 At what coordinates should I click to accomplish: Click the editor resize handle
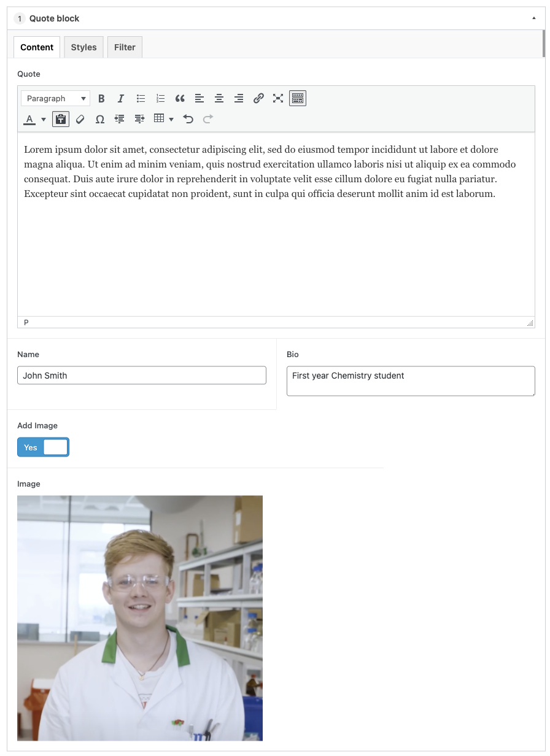pos(530,323)
